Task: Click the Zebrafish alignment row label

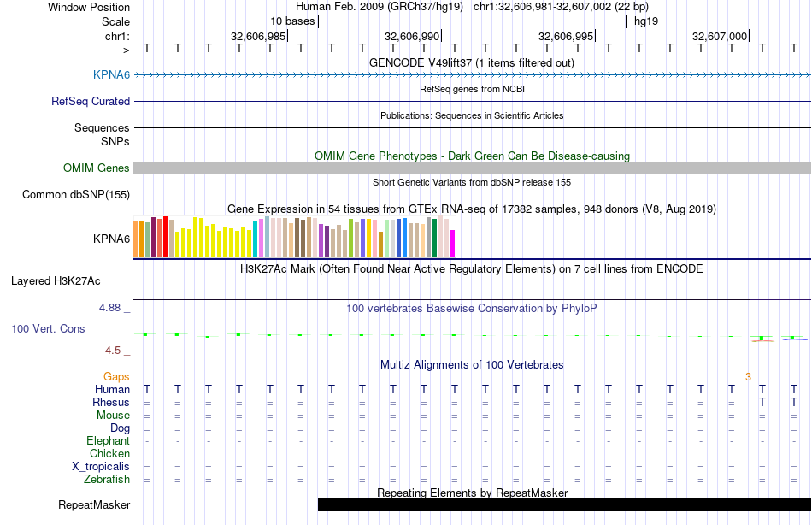Action: (x=107, y=480)
